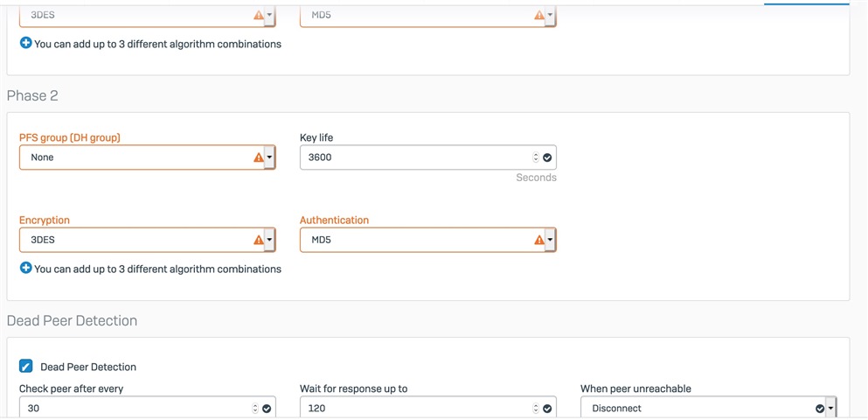The height and width of the screenshot is (420, 868).
Task: Click the PFS group (DH group) label
Action: 70,137
